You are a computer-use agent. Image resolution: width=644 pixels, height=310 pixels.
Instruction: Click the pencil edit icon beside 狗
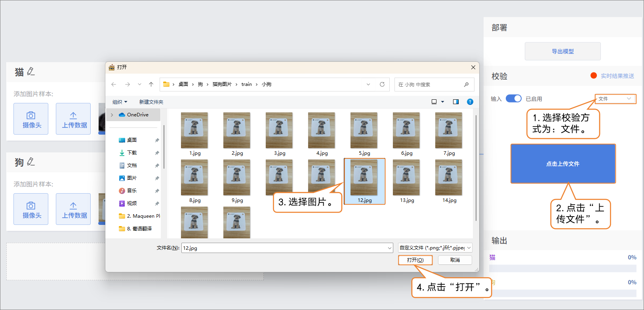31,162
